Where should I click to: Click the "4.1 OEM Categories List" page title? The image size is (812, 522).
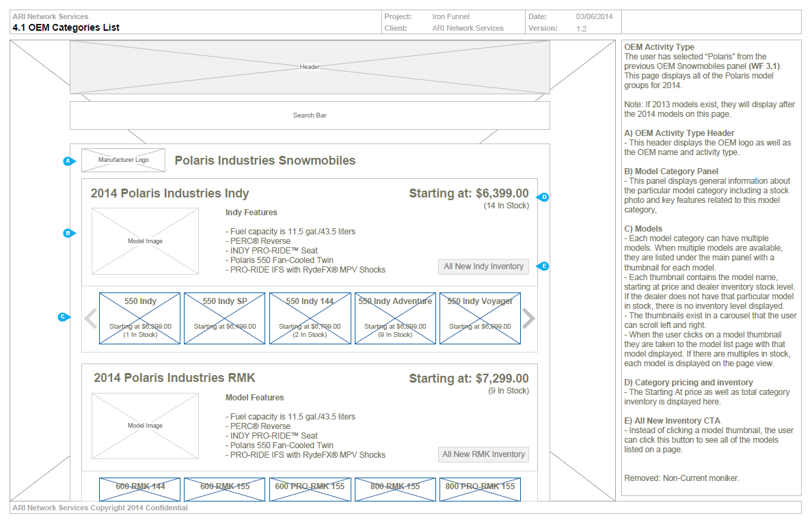[66, 27]
